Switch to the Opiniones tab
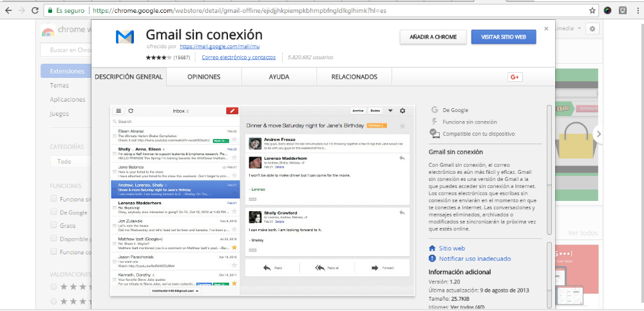Image resolution: width=644 pixels, height=311 pixels. 204,77
